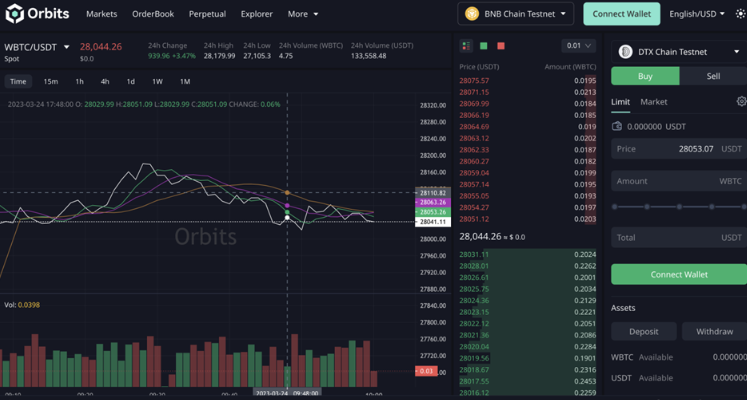Set chart interval to 1W
This screenshot has height=400, width=747.
(157, 81)
